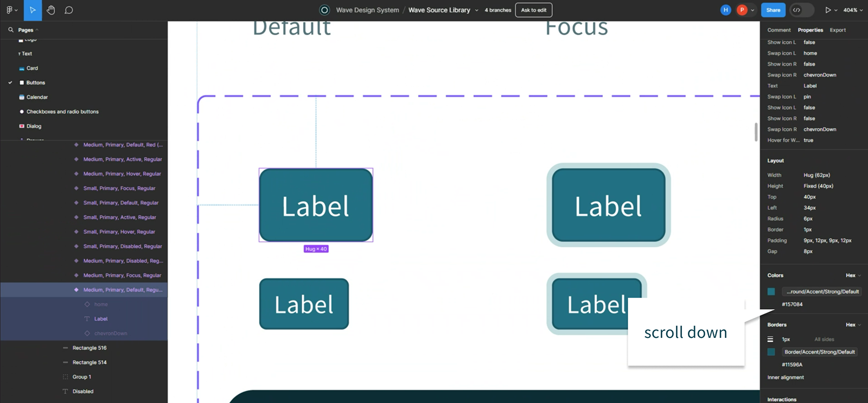Start presentation with the play icon
Viewport: 868px width, 403px height.
(x=828, y=10)
